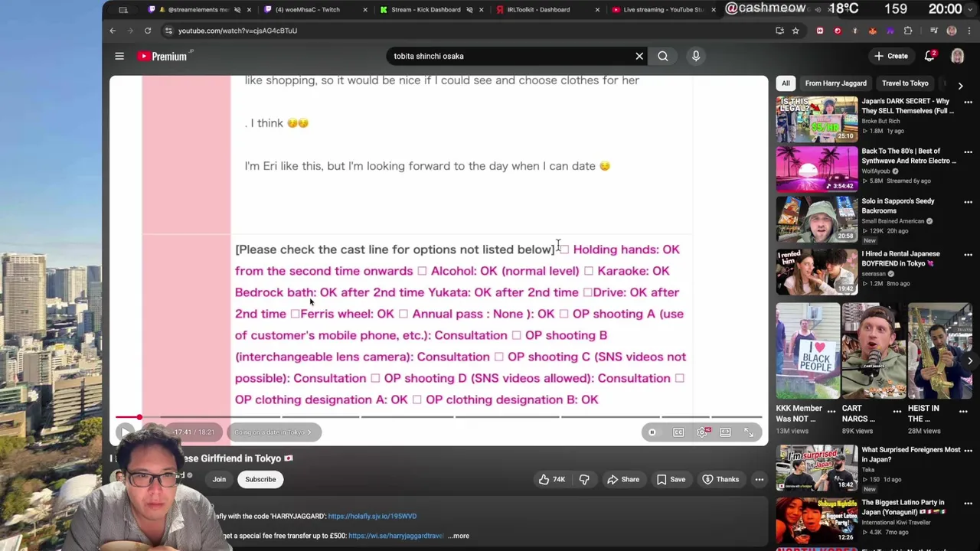Open the Chrome profile avatar in toolbar
The image size is (980, 551).
coord(952,31)
